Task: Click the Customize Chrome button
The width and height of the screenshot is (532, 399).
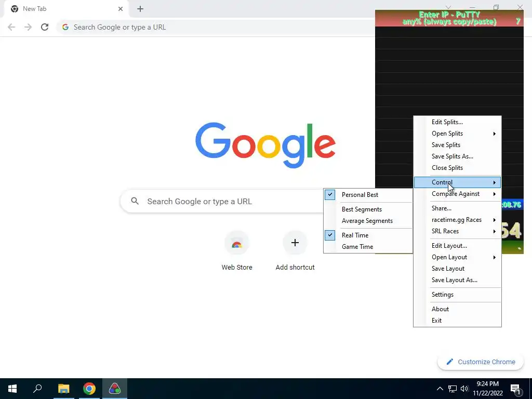Action: click(481, 362)
